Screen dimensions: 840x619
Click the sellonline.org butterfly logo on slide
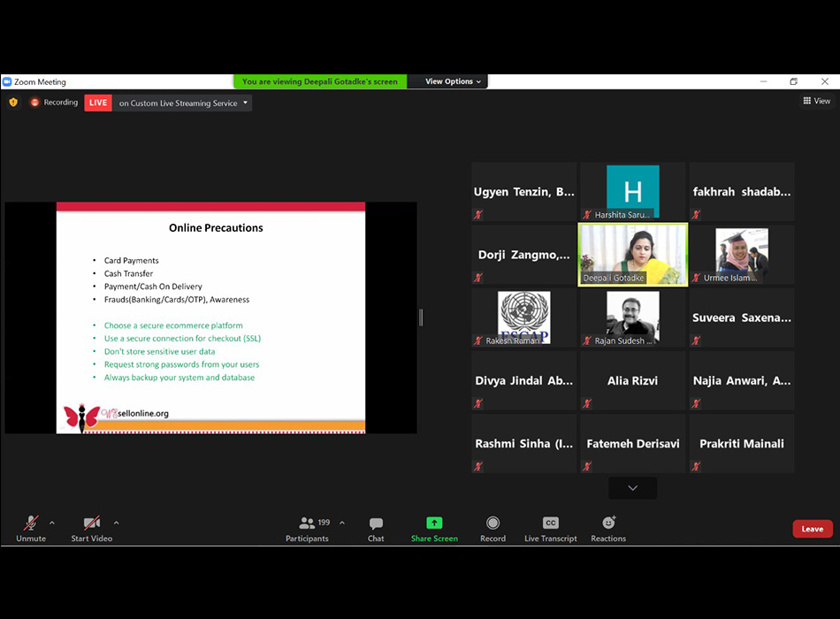click(116, 416)
